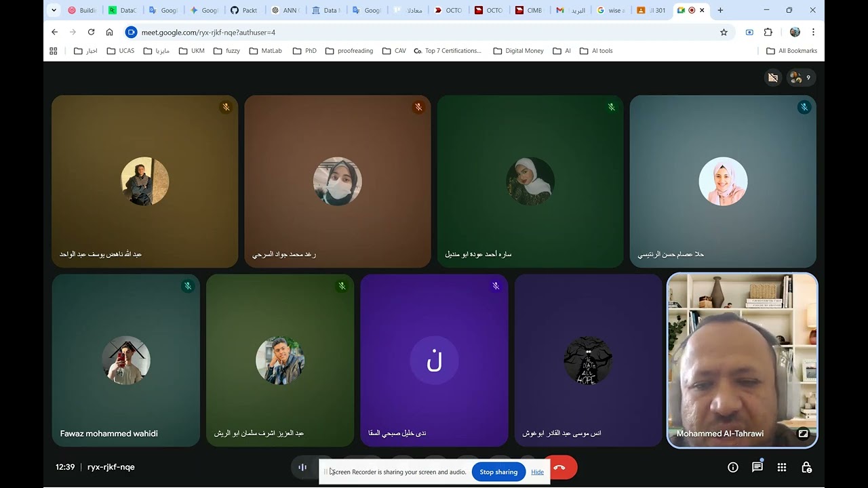Open a new browser tab

coord(720,10)
